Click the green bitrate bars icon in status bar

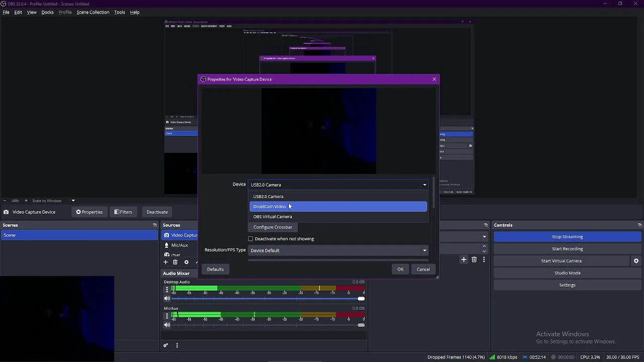492,357
